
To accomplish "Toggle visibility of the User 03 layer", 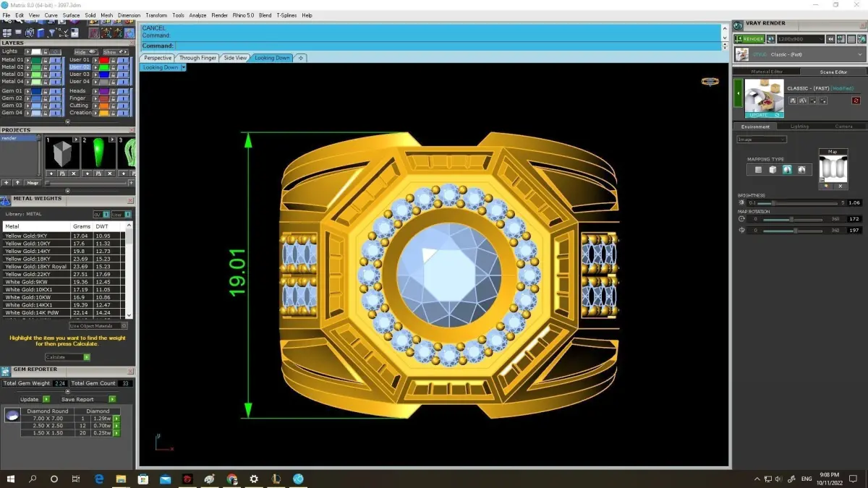I will point(122,74).
